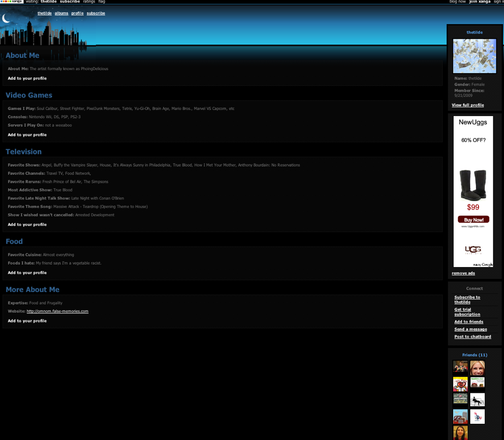Click thetilde next to visiting in top bar
The height and width of the screenshot is (440, 504).
coord(48,1)
